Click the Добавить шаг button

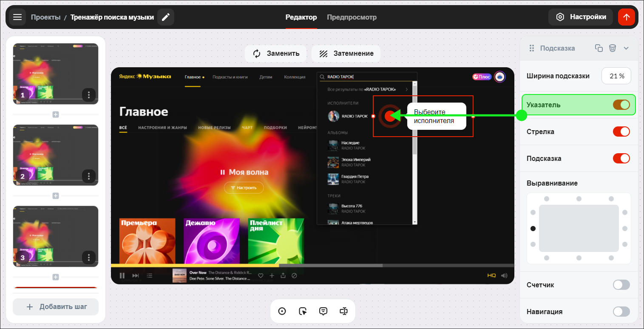coord(56,307)
